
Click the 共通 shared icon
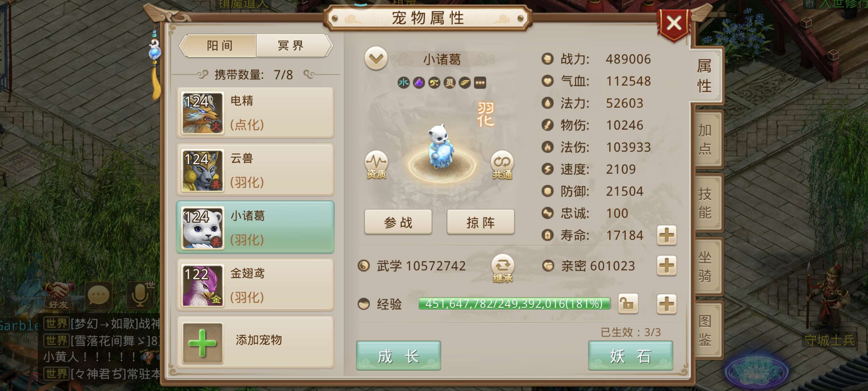[502, 164]
